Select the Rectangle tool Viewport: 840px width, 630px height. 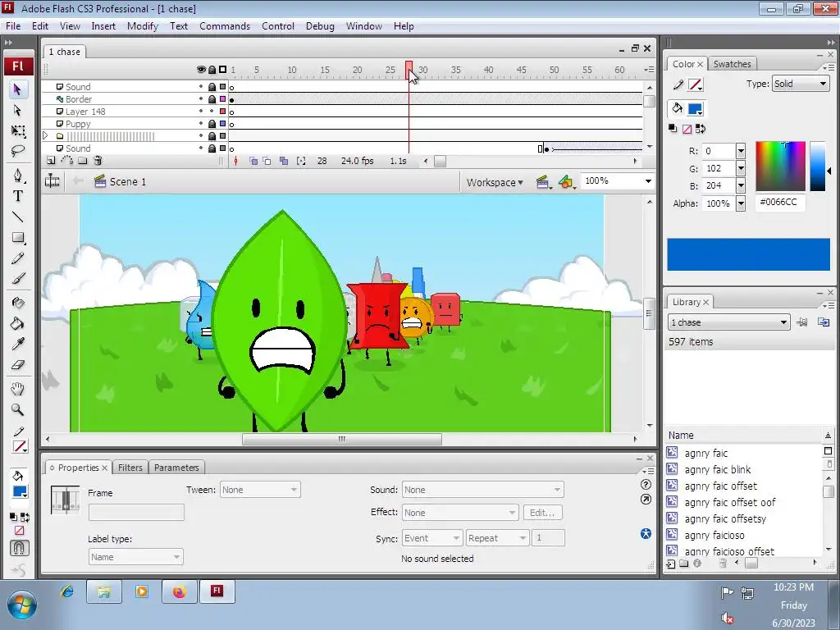coord(18,237)
